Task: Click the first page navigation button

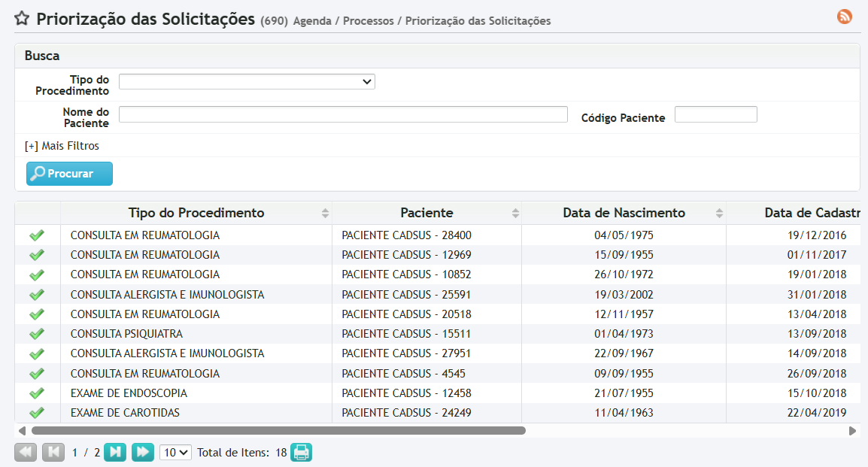Action: click(x=26, y=452)
